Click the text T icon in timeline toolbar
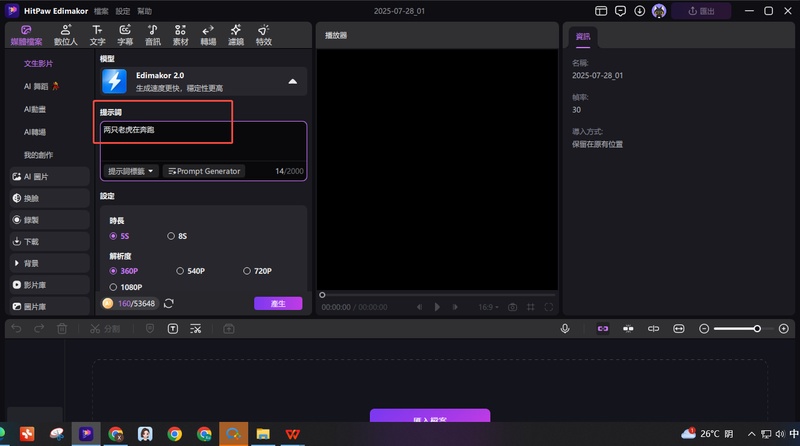This screenshot has height=446, width=800. pos(173,329)
